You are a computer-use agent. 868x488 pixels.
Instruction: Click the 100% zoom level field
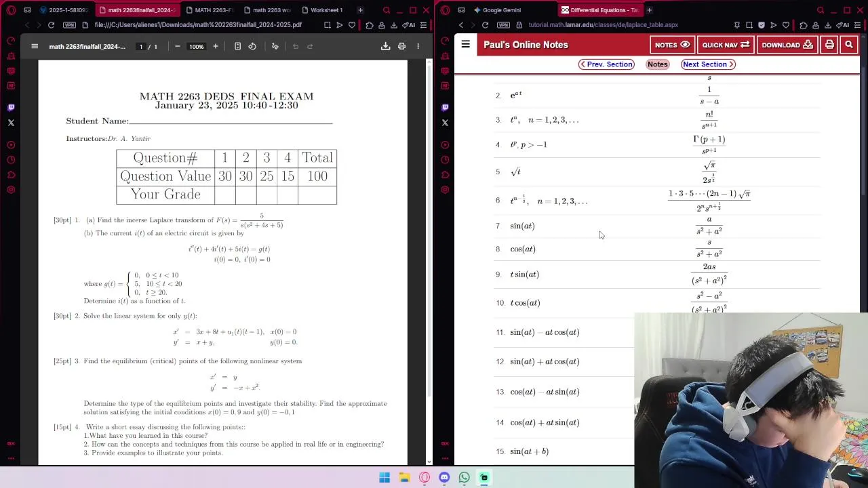197,46
